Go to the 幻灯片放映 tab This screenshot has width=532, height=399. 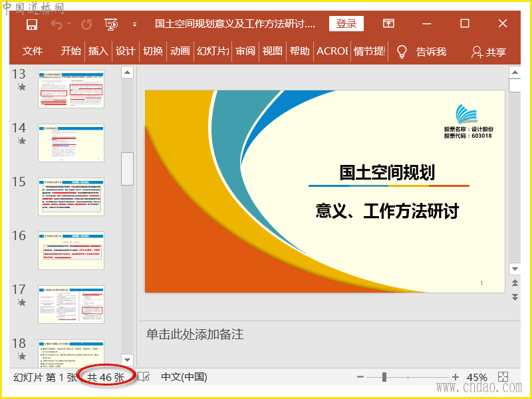pyautogui.click(x=213, y=51)
